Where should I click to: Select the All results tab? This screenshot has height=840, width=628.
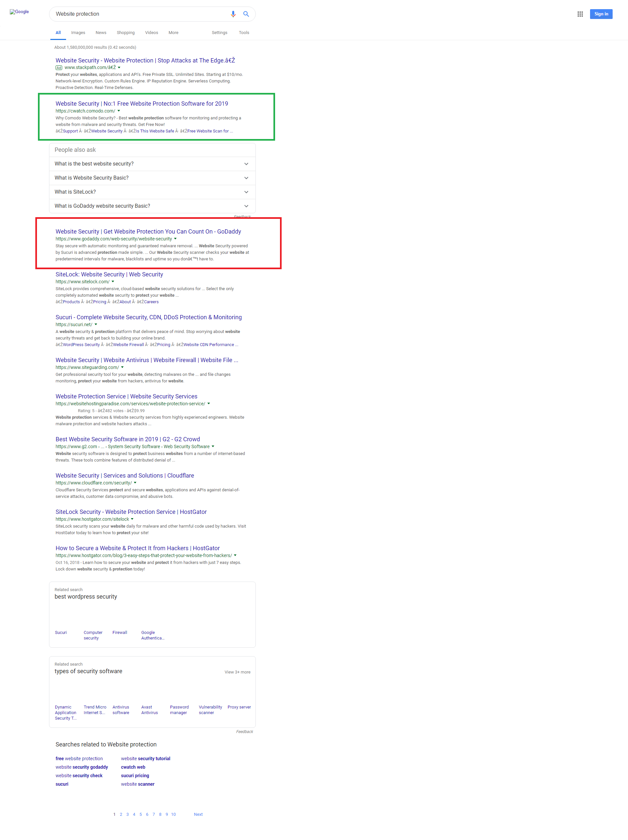click(58, 33)
